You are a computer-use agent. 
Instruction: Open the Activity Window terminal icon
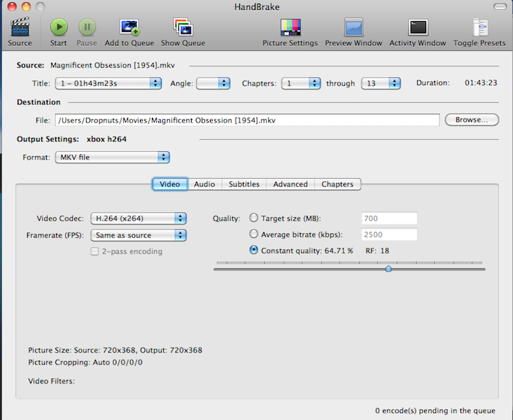[x=418, y=27]
